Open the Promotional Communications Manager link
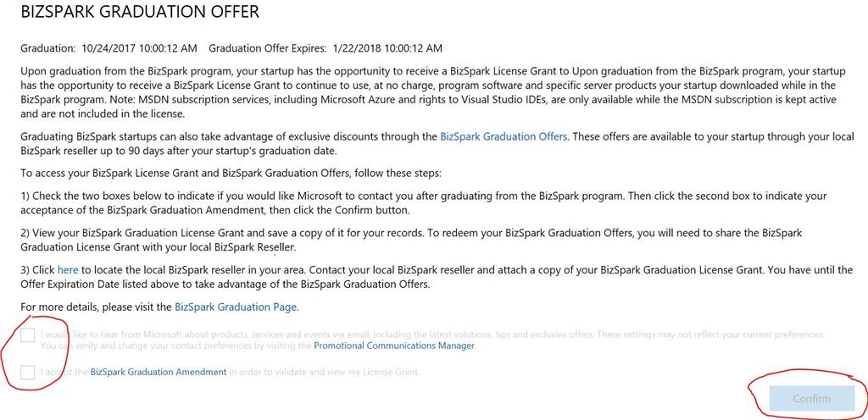This screenshot has height=420, width=868. pyautogui.click(x=394, y=346)
